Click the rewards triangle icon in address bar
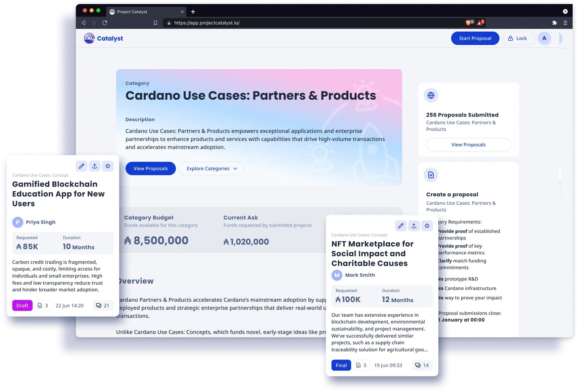 coord(480,22)
